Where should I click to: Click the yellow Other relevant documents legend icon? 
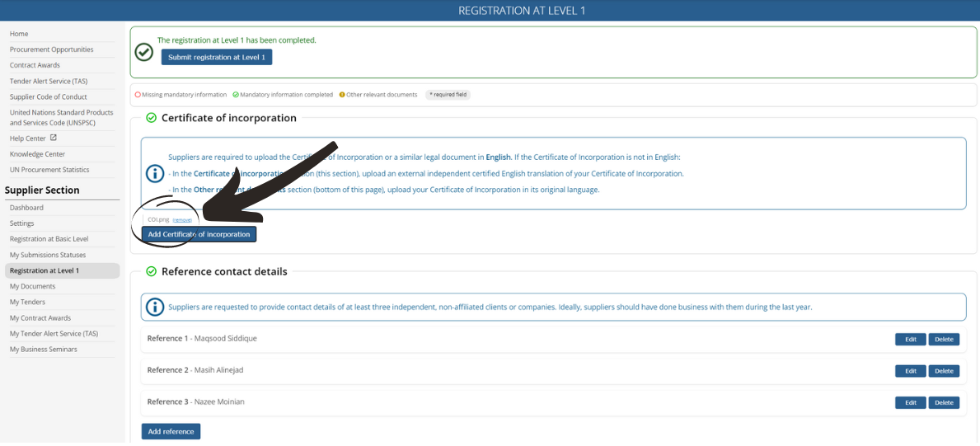click(x=342, y=95)
